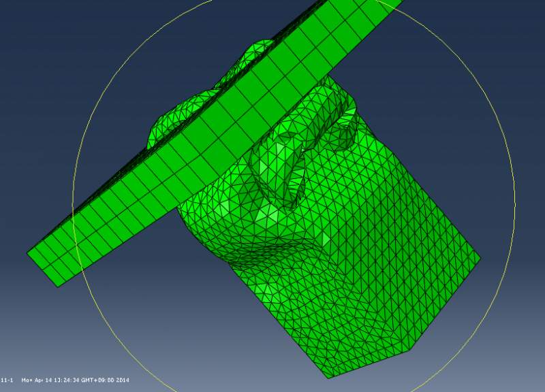Click the timestamp text 'Mon Apr 14 13:24:34 GMT+09:00 2014'
The image size is (545, 392).
(x=75, y=380)
